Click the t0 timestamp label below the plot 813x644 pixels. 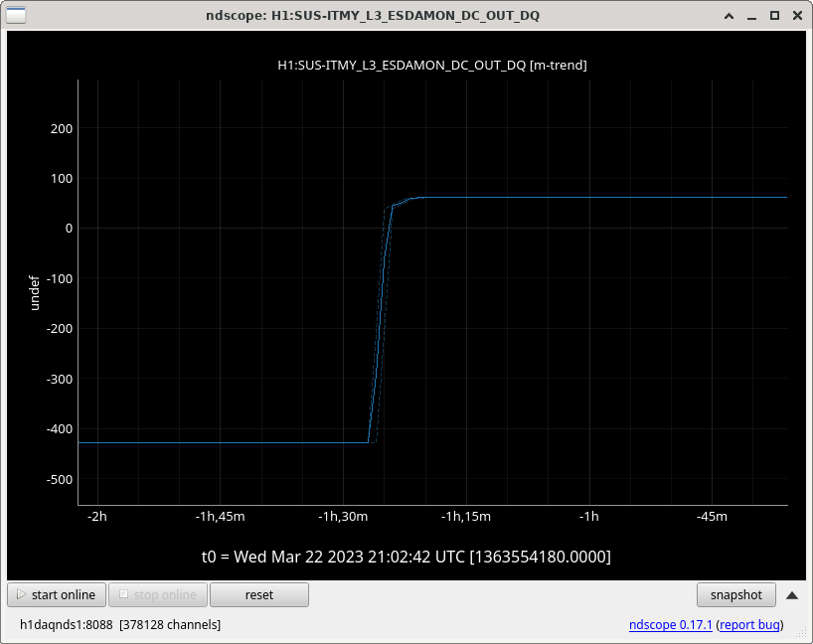point(406,557)
